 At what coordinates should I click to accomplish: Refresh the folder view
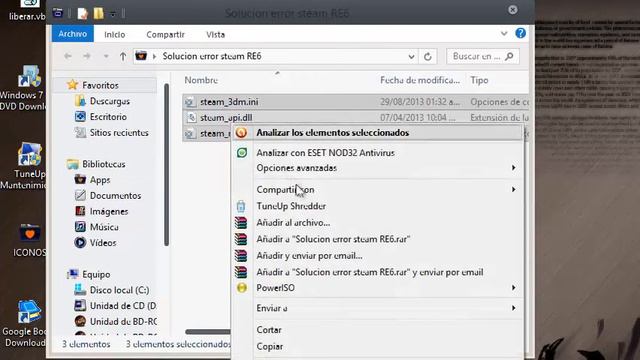428,56
